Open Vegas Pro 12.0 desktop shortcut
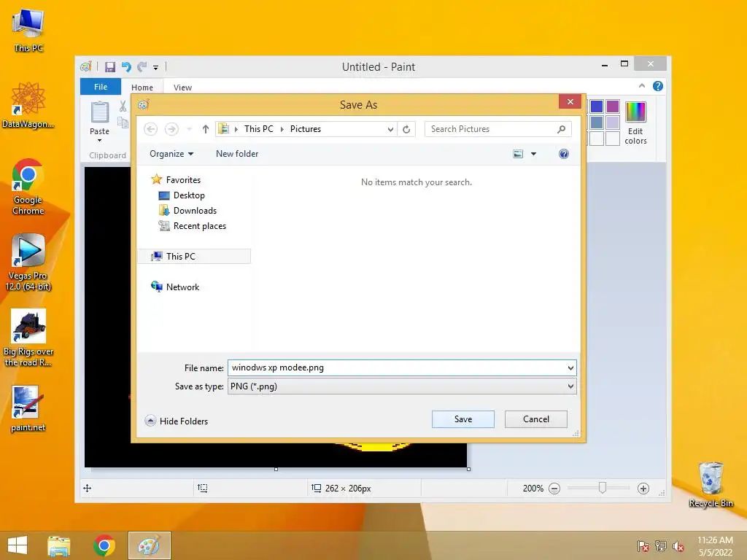Viewport: 747px width, 560px height. tap(28, 262)
